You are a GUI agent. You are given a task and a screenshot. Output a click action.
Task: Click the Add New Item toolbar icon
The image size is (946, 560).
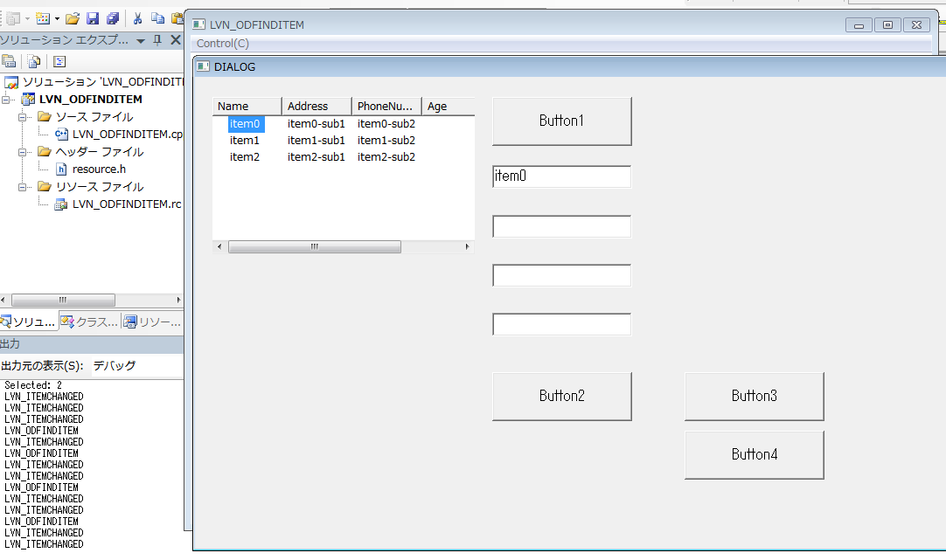(x=42, y=18)
